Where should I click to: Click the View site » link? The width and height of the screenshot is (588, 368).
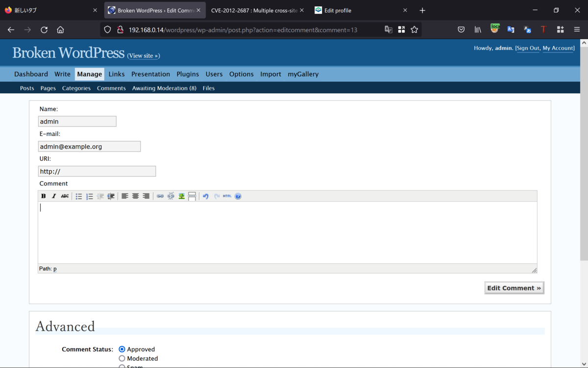(144, 56)
